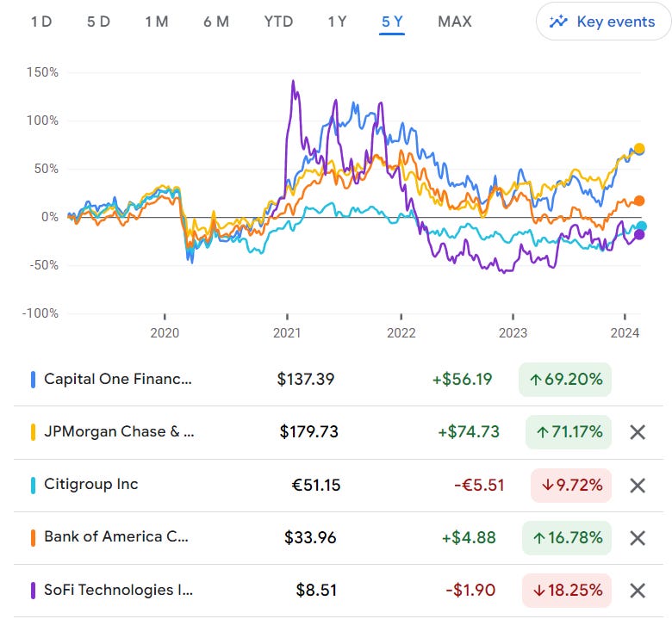Click the $137.39 price value
Image resolution: width=672 pixels, height=619 pixels.
point(306,379)
